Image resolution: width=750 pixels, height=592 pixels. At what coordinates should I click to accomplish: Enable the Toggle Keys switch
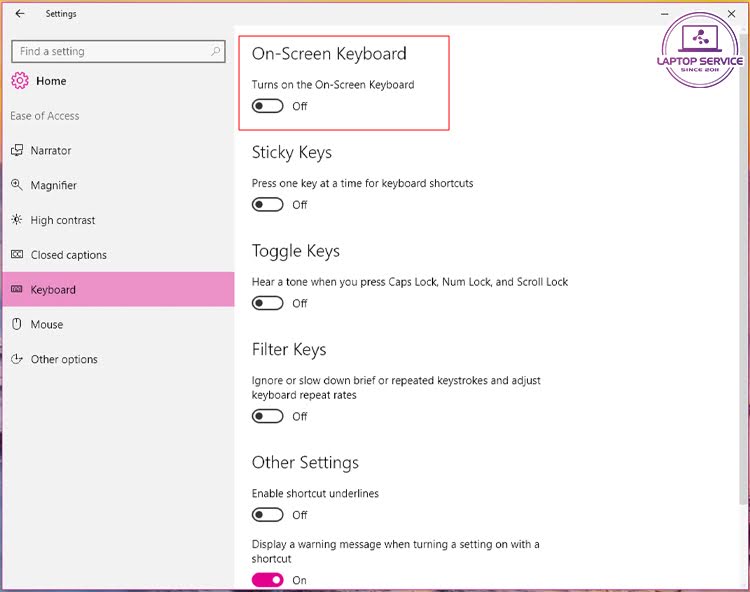point(268,303)
